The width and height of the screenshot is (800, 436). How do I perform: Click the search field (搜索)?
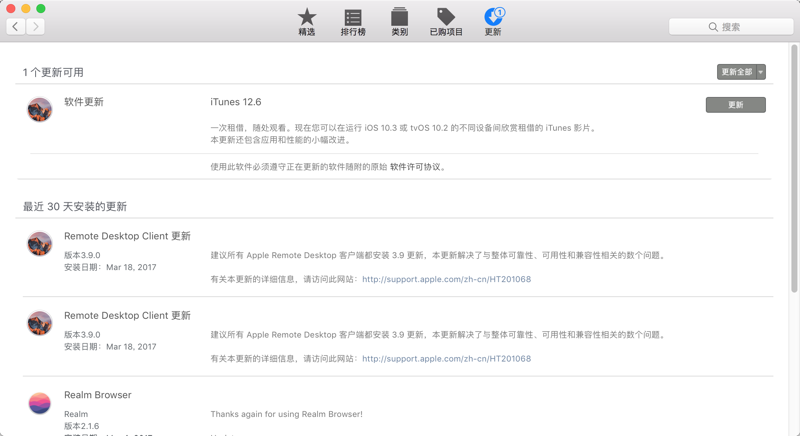point(731,27)
